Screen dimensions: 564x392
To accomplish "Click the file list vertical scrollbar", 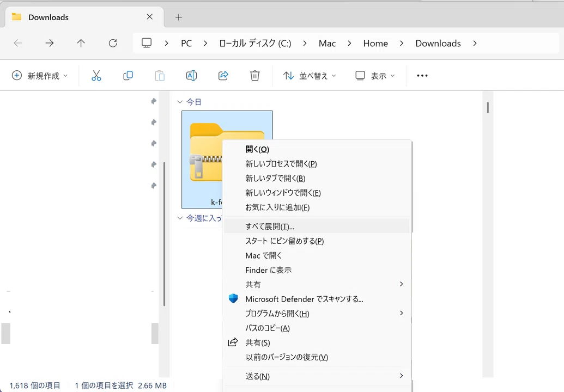I will point(488,108).
